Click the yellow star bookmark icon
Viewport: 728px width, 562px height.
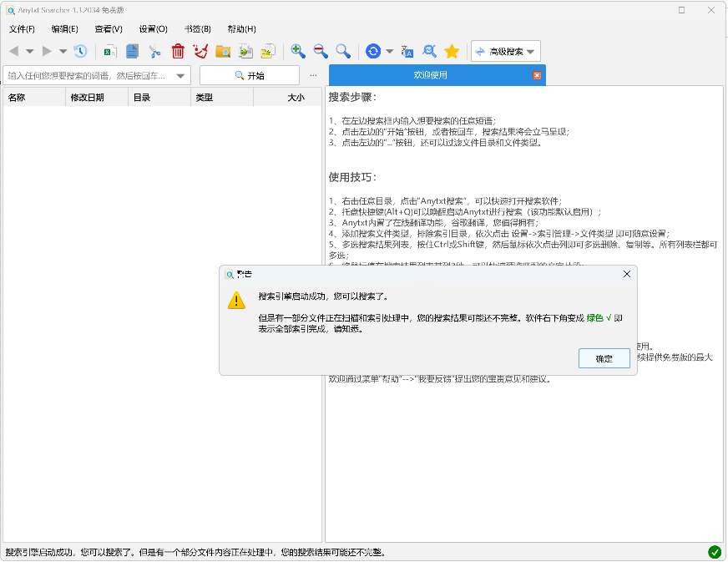pos(452,51)
